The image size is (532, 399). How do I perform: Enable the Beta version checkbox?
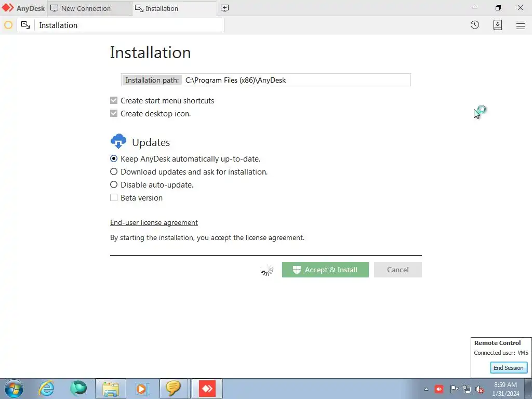click(x=114, y=197)
